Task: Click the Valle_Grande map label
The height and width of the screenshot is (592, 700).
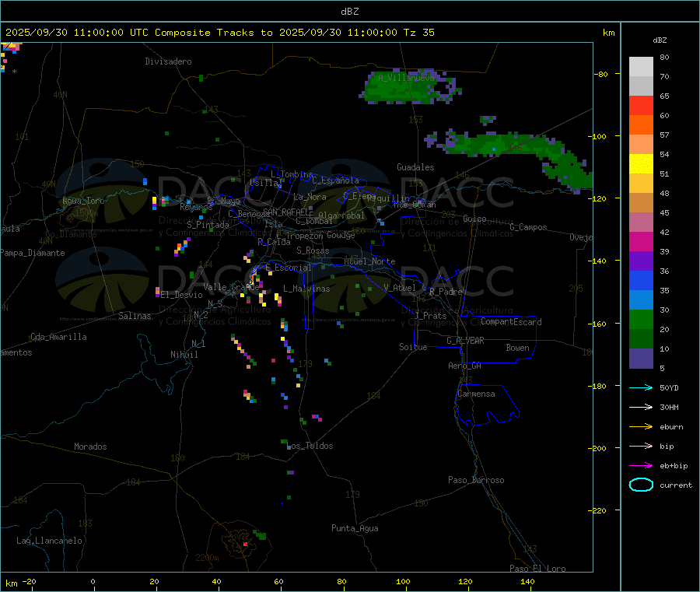Action: (231, 287)
